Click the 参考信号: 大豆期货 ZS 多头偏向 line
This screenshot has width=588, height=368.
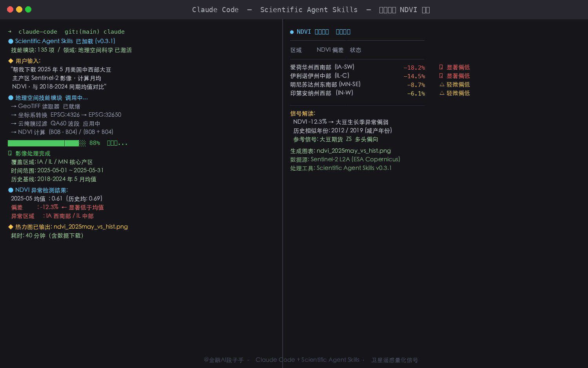(336, 139)
